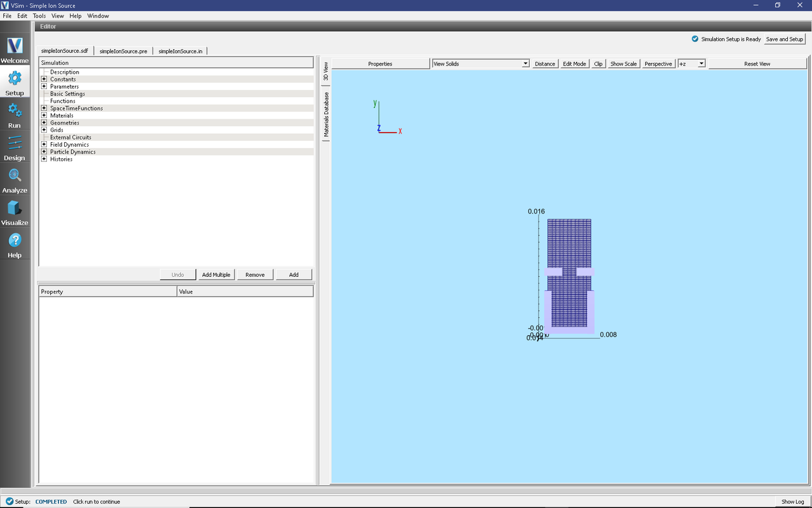Expand the Geometries tree node

pos(44,123)
